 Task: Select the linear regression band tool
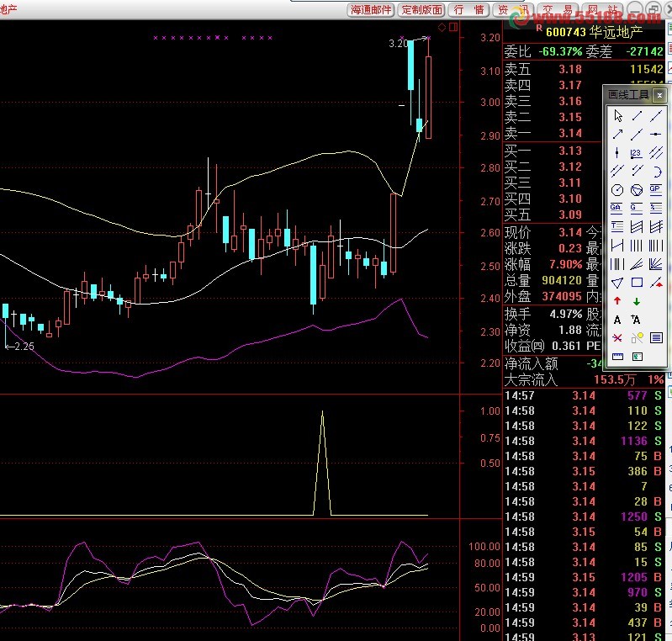[x=637, y=227]
